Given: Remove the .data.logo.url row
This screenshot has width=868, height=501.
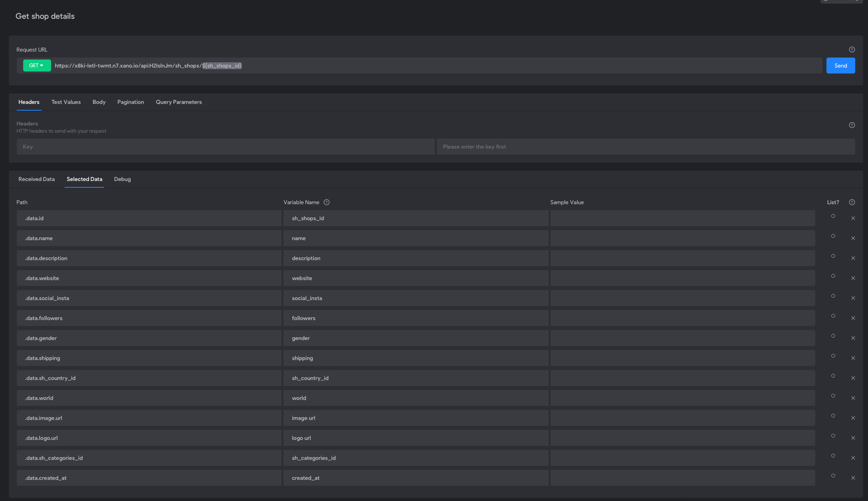Looking at the screenshot, I should tap(853, 438).
